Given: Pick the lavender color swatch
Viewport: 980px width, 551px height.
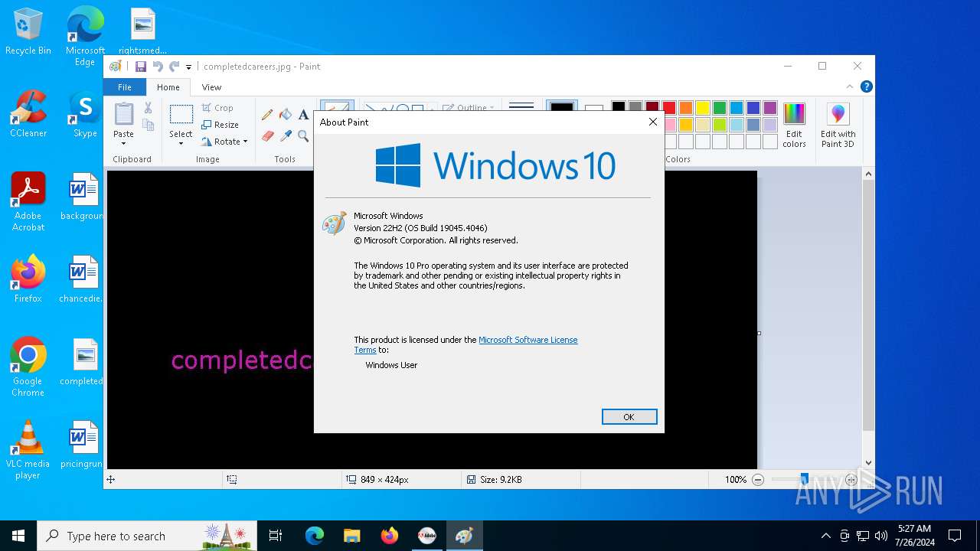Looking at the screenshot, I should click(x=769, y=125).
